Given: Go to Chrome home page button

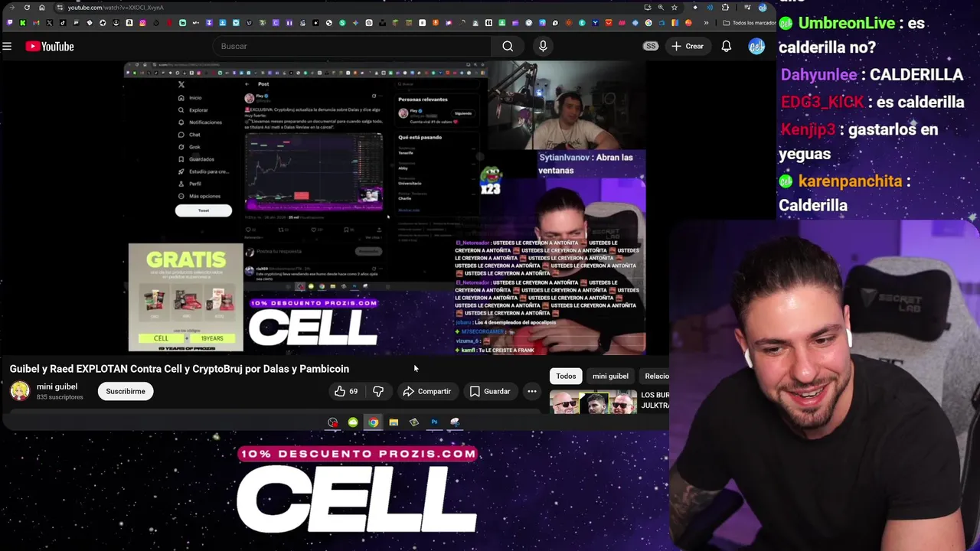Looking at the screenshot, I should [41, 8].
